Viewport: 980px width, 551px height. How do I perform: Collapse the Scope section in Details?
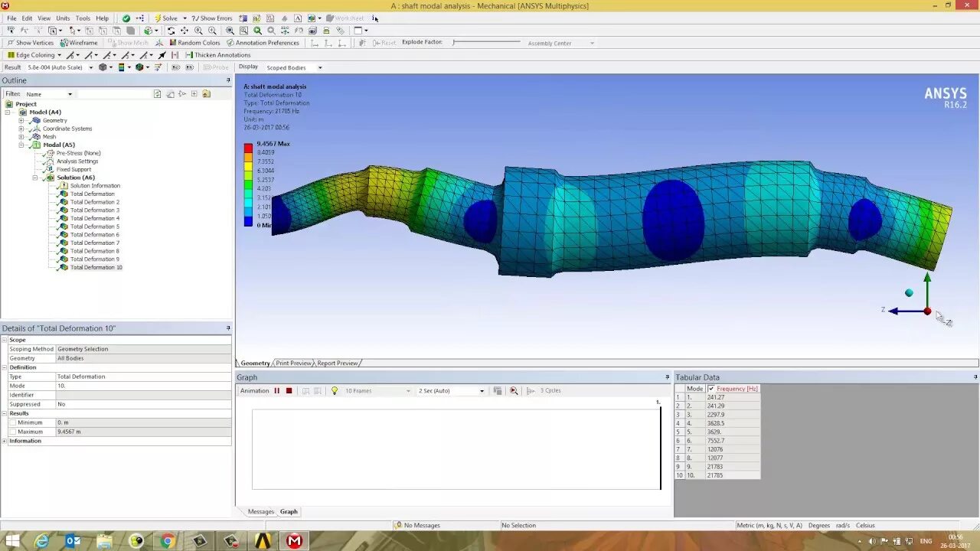5,340
